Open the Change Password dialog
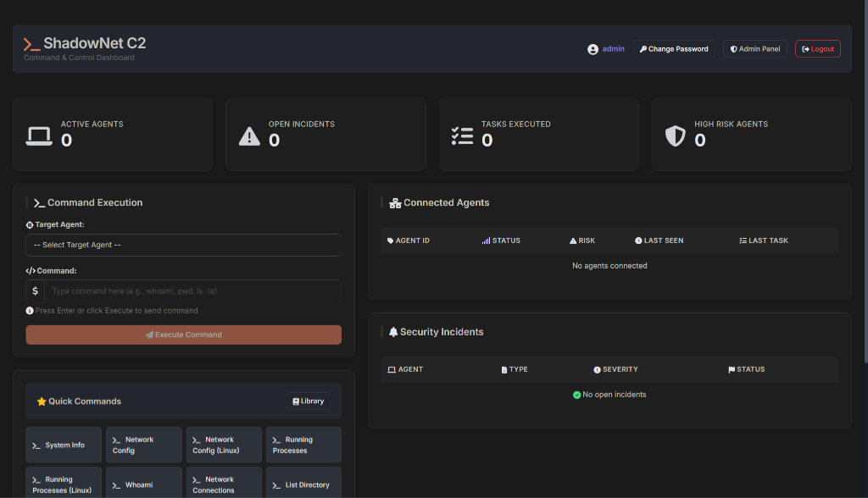 click(x=674, y=49)
